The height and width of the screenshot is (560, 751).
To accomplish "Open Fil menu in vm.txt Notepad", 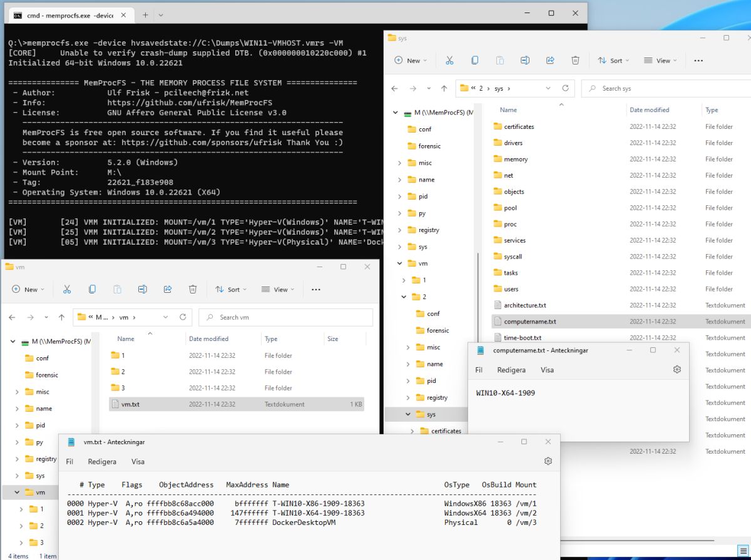I will (x=70, y=461).
